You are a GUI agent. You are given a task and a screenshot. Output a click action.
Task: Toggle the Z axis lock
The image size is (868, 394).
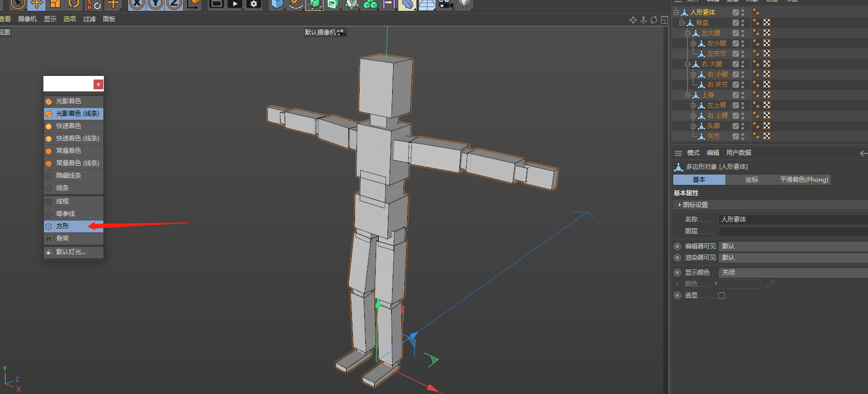174,4
